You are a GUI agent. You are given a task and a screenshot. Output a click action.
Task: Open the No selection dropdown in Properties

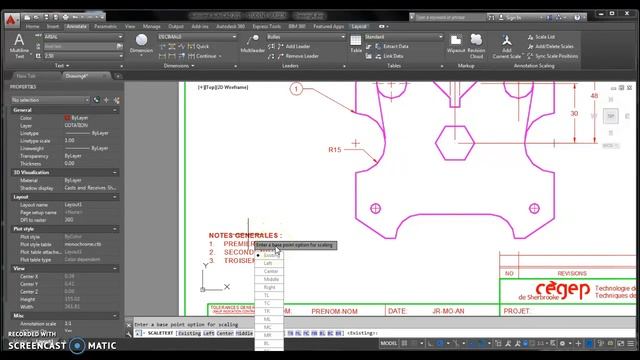(x=50, y=100)
